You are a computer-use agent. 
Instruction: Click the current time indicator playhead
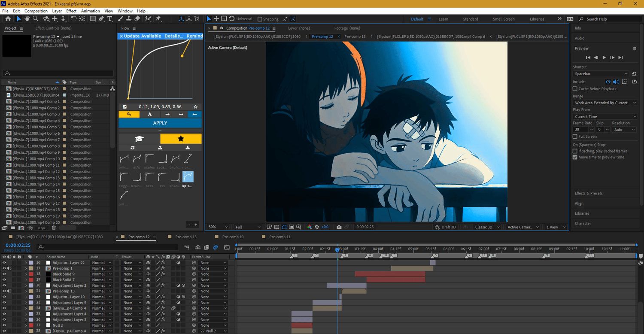(337, 249)
